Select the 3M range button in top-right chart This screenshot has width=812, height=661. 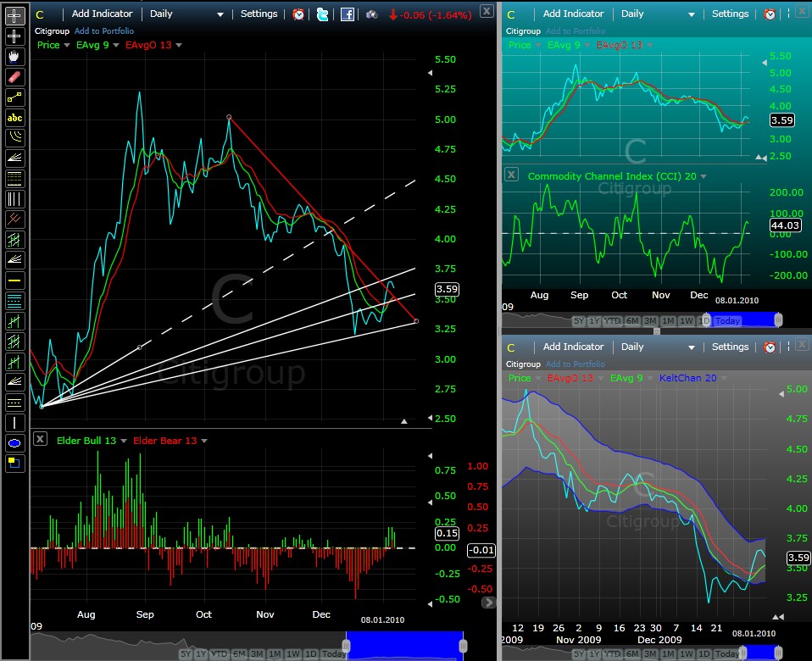[x=651, y=321]
